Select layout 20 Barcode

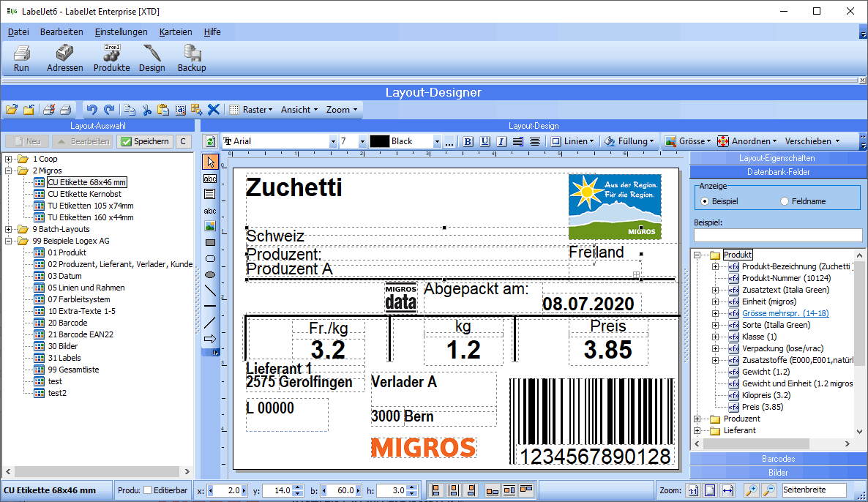click(67, 323)
